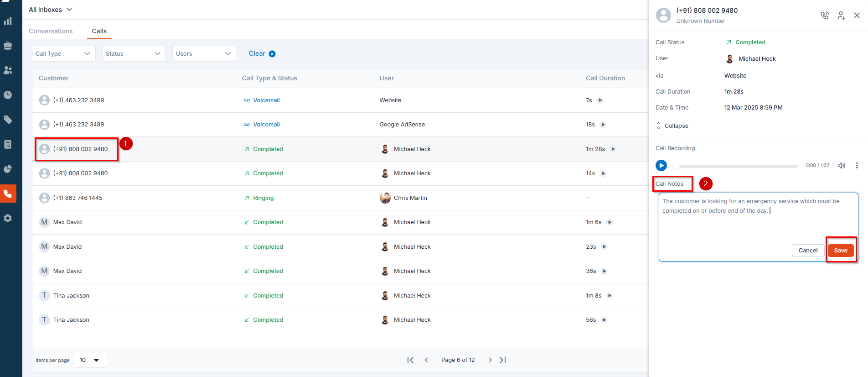Seek on the call recording progress bar

click(735, 166)
